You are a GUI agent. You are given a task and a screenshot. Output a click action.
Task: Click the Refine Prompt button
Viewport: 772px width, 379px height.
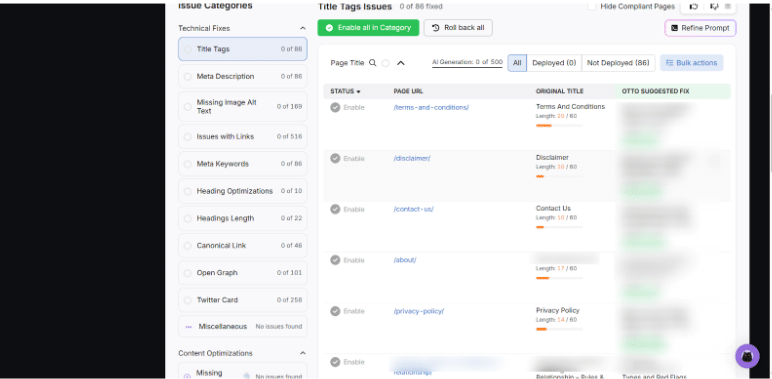point(700,28)
